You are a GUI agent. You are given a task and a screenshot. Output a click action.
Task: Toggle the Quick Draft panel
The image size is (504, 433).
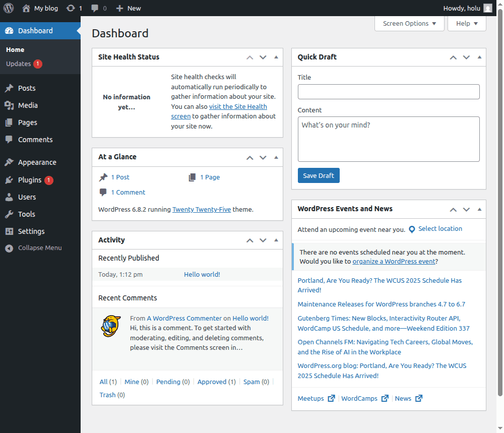click(480, 57)
